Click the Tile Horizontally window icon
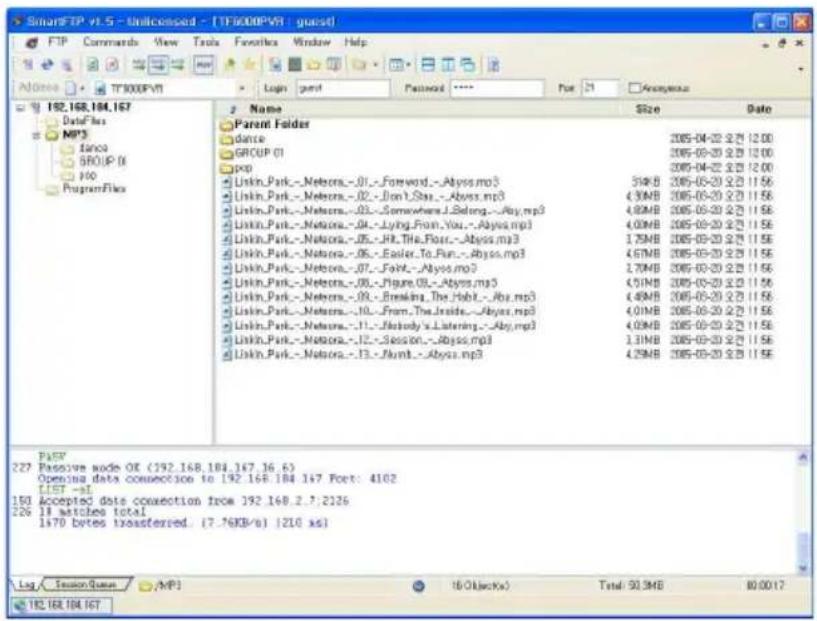This screenshot has height=621, width=817. pos(428,65)
